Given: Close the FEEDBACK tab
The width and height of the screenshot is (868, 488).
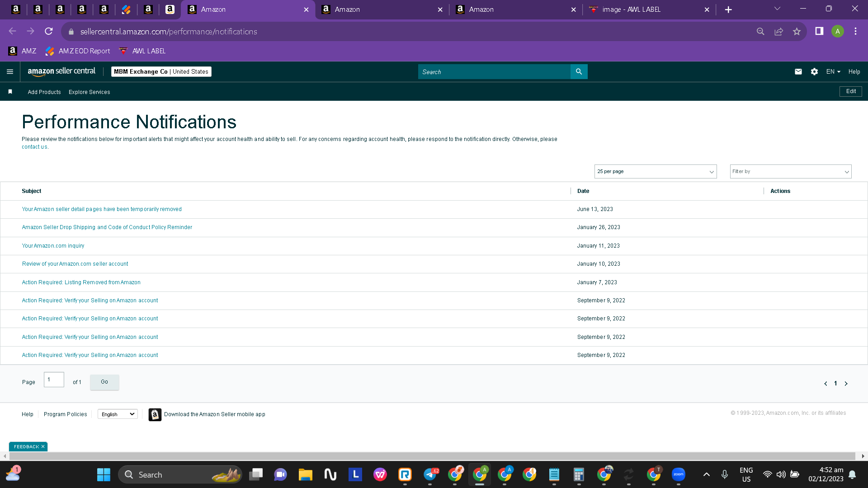Looking at the screenshot, I should [43, 447].
